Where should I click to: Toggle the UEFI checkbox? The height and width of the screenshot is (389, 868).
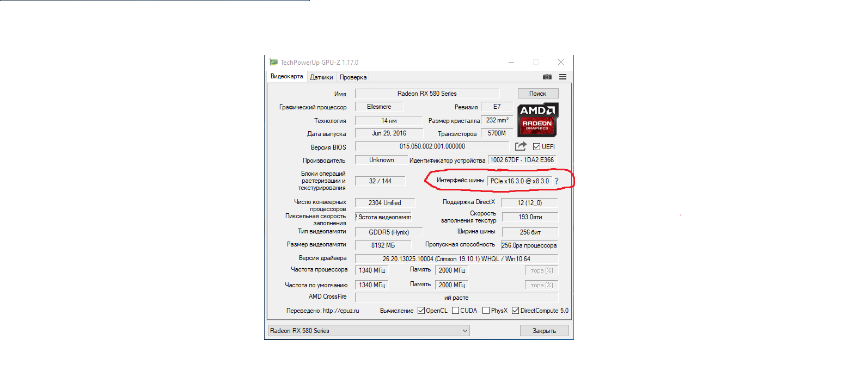(x=536, y=146)
